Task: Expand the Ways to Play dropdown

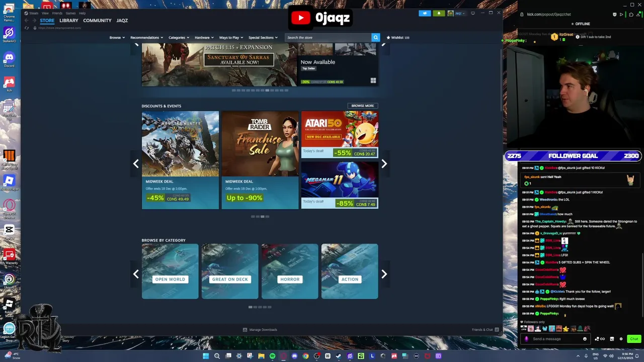Action: point(230,37)
